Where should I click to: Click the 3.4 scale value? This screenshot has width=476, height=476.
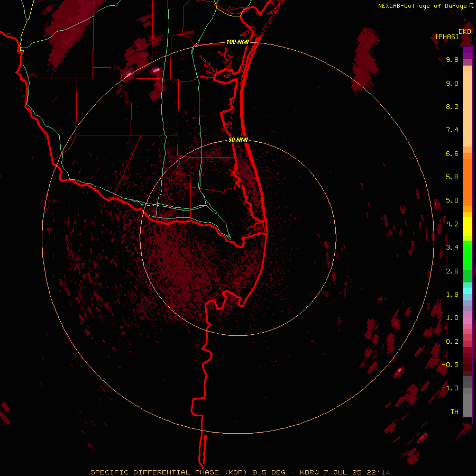(x=452, y=247)
